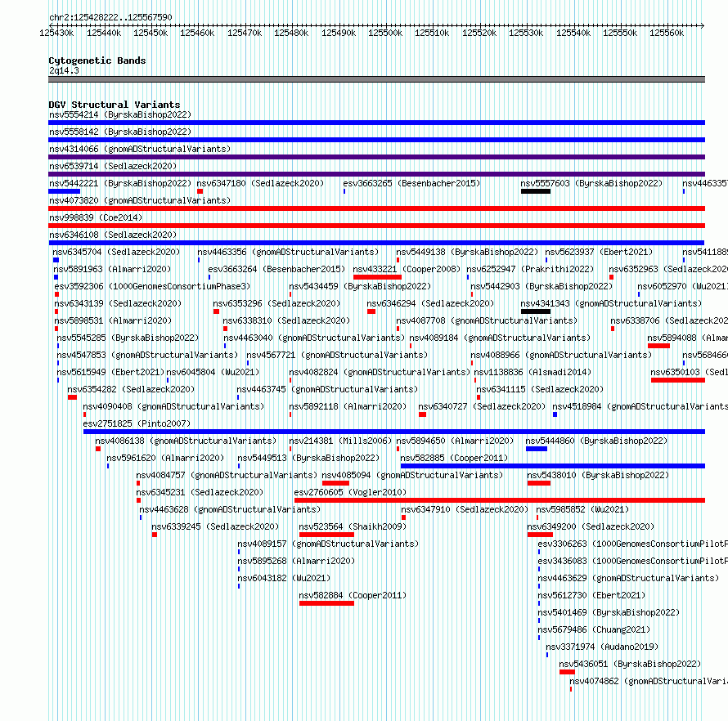The image size is (728, 721).
Task: Select nsv582885 (Cooper2011) label
Action: point(454,458)
